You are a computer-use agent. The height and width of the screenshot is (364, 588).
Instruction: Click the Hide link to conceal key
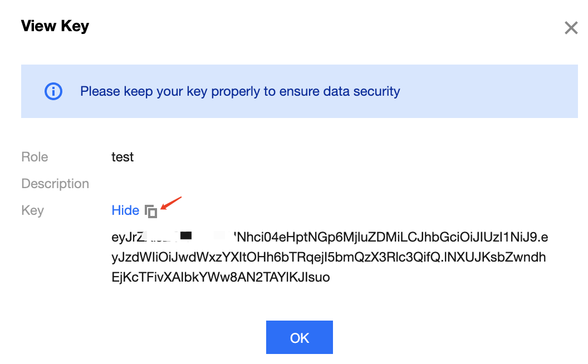(x=125, y=210)
